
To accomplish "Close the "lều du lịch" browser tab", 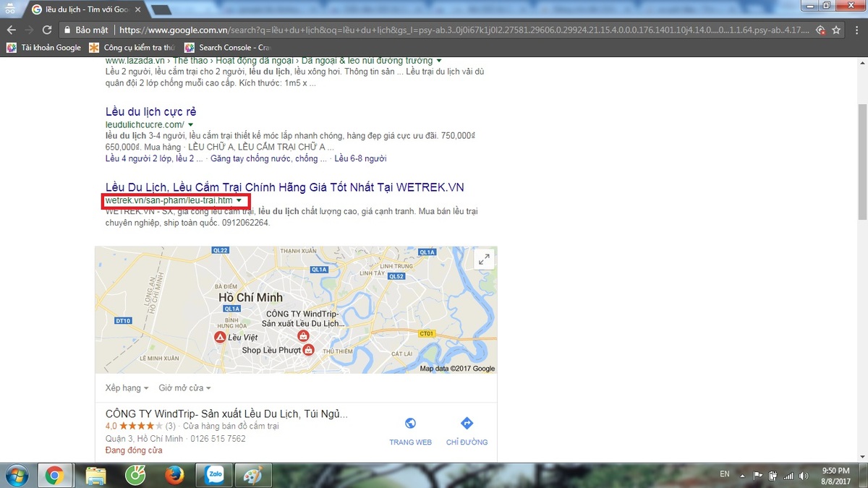I will (x=138, y=9).
